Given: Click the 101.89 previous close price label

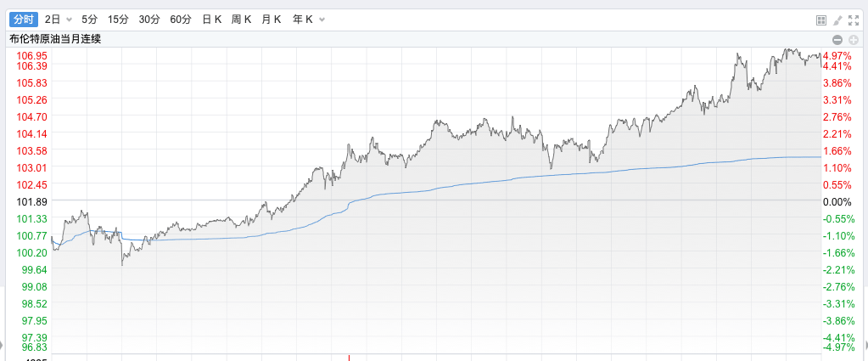Looking at the screenshot, I should pyautogui.click(x=31, y=202).
